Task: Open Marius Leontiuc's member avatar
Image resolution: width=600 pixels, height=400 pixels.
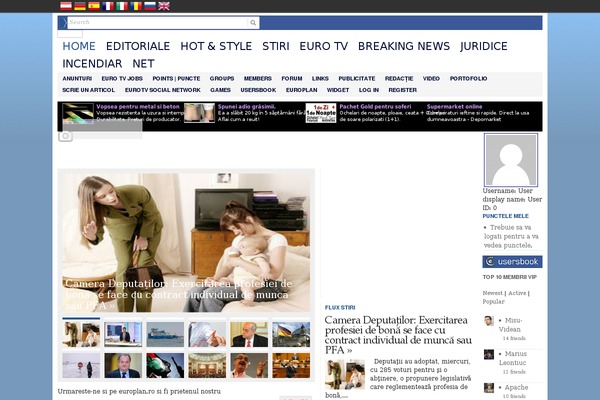Action: coord(489,354)
